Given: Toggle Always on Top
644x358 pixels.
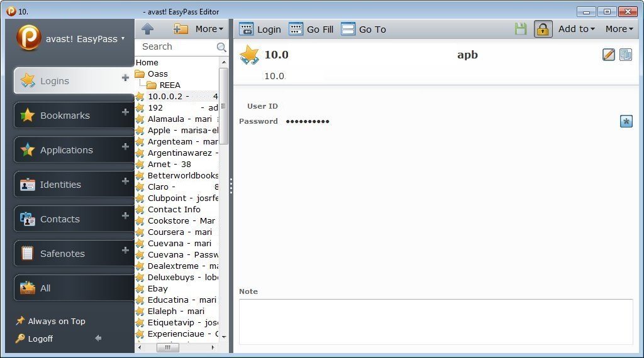Looking at the screenshot, I should click(x=50, y=321).
